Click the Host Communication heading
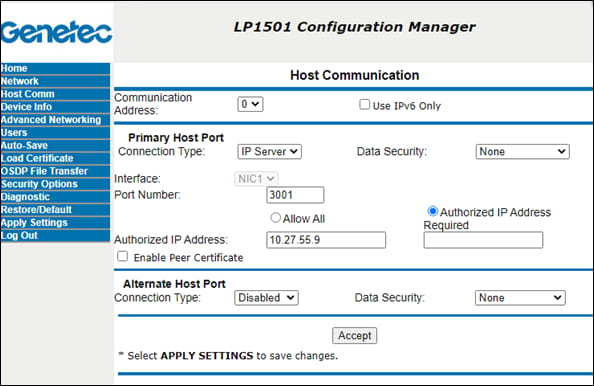Screen dimensions: 594x386 [x=355, y=75]
